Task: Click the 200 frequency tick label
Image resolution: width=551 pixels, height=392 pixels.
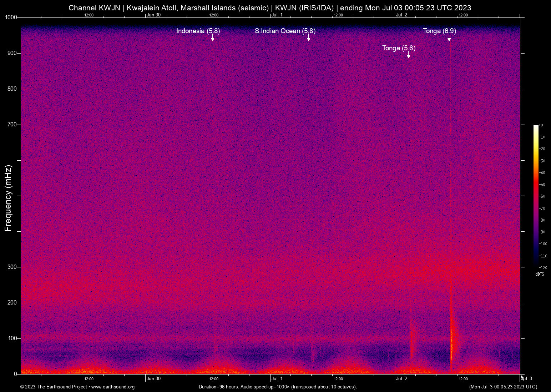Action: 12,303
